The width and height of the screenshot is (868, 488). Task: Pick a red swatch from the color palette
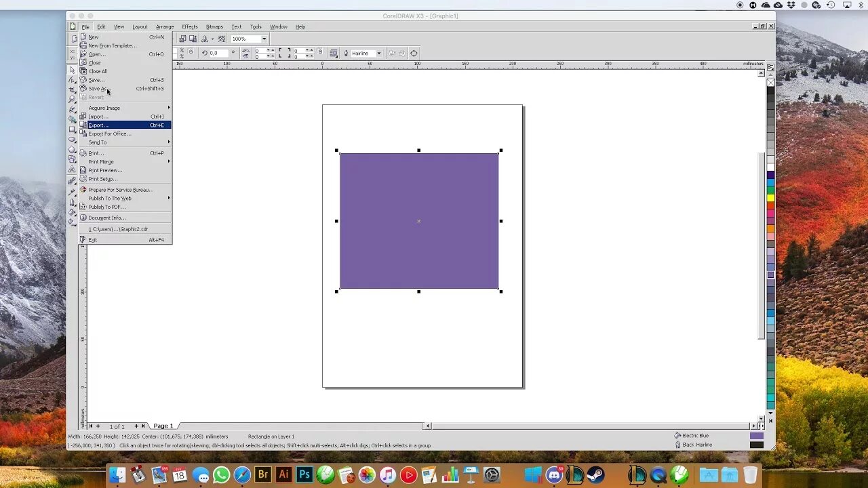(x=770, y=204)
